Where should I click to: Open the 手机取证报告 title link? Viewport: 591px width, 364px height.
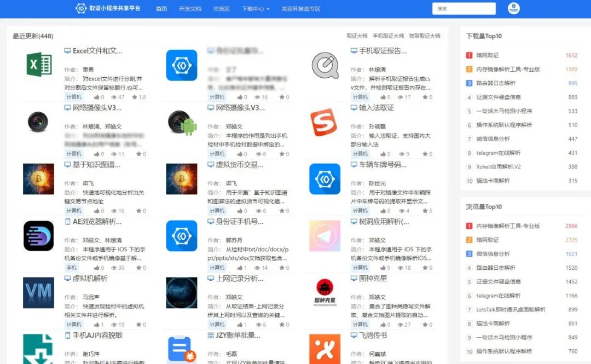pos(383,50)
